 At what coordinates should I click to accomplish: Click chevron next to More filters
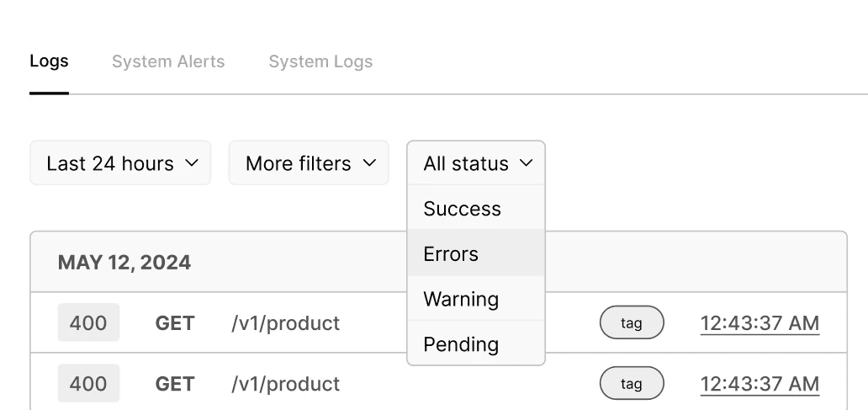pyautogui.click(x=369, y=163)
